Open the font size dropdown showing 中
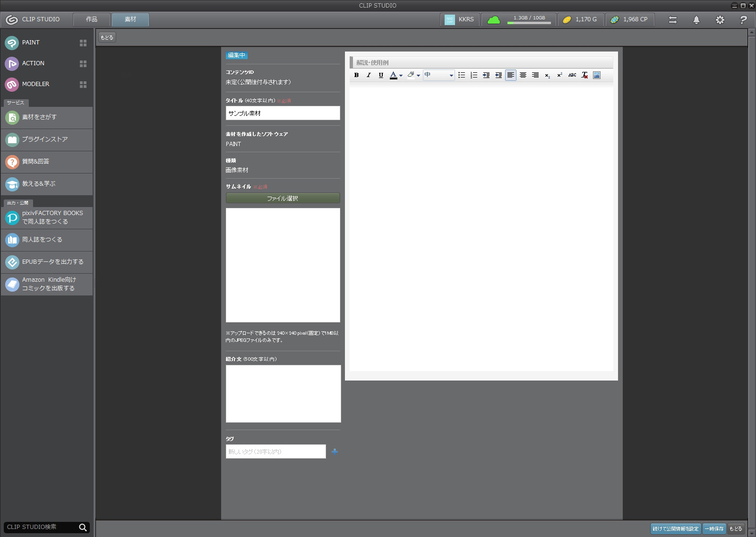This screenshot has height=537, width=756. tap(438, 75)
